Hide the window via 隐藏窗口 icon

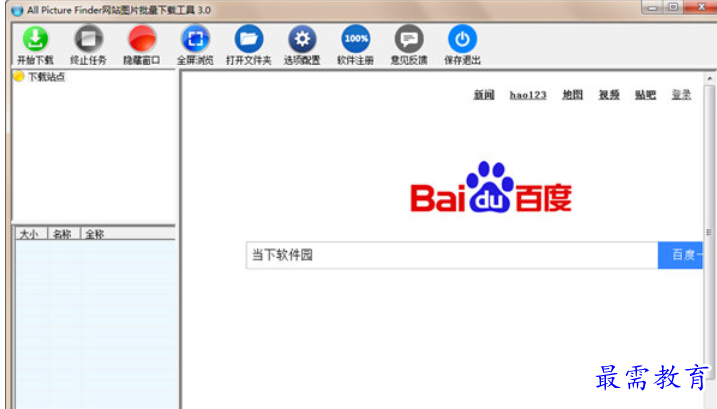[142, 39]
